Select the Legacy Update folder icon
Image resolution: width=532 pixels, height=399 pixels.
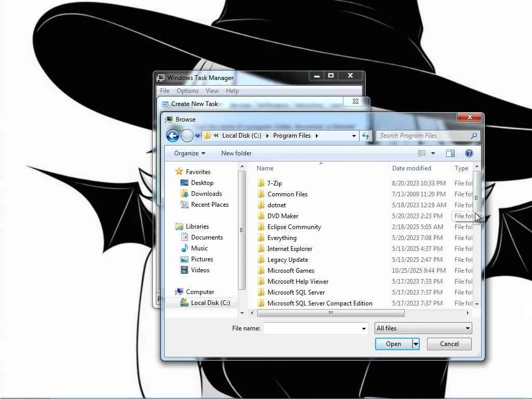click(x=261, y=260)
